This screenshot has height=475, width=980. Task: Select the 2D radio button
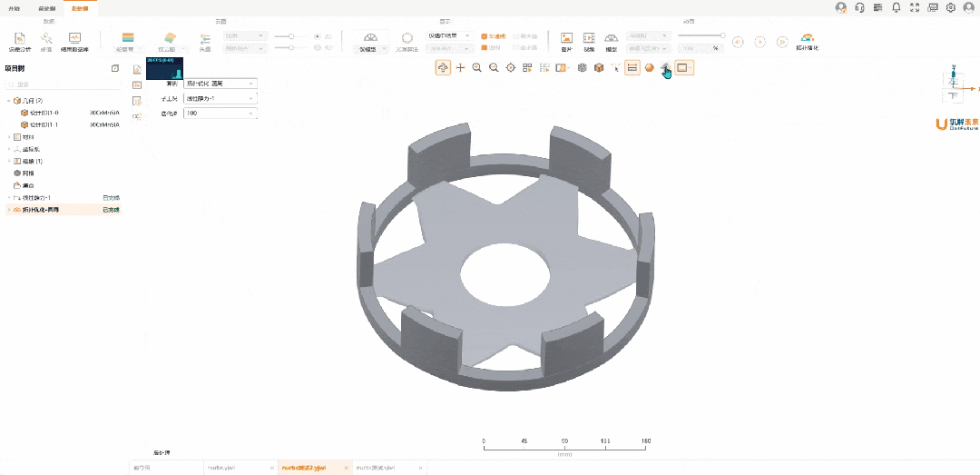pos(318,36)
